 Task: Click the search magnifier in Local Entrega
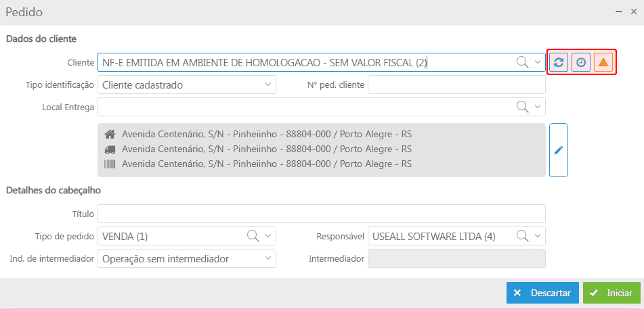[x=523, y=107]
